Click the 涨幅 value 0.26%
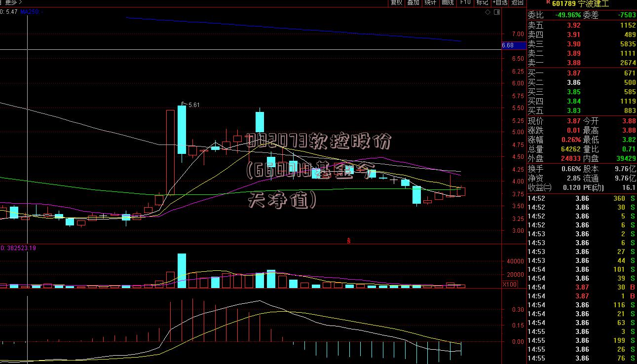637x364 pixels. point(571,140)
